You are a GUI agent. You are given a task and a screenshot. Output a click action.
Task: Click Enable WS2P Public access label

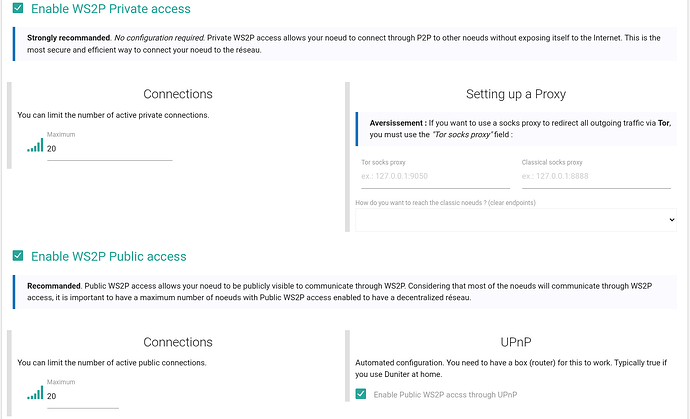pyautogui.click(x=108, y=256)
